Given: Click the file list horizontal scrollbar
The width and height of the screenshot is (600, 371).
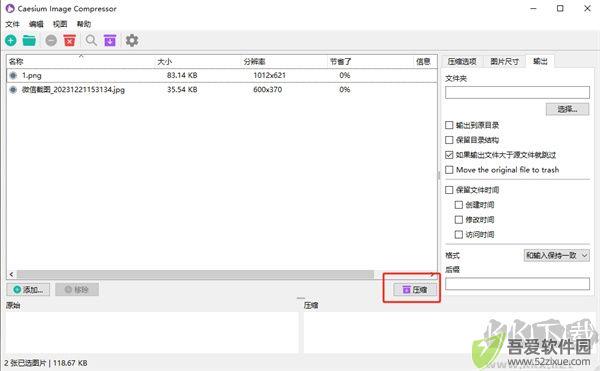Looking at the screenshot, I should pyautogui.click(x=195, y=274).
